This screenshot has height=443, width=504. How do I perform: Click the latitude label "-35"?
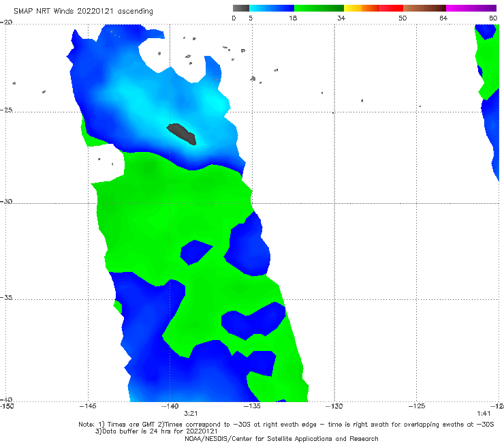(6, 297)
